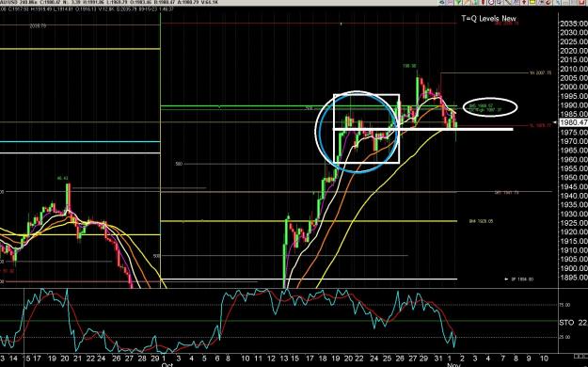This screenshot has width=588, height=367.
Task: Click date label 12 on time axis
Action: [271, 359]
